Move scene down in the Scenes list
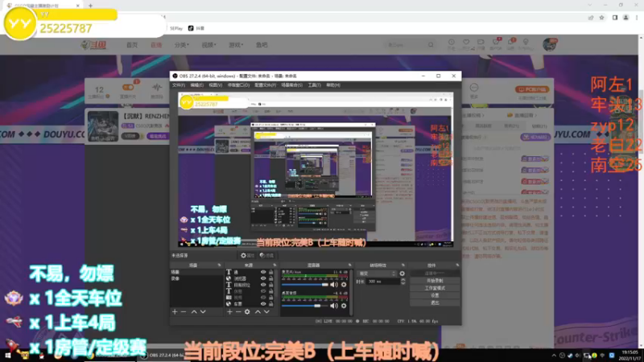The height and width of the screenshot is (362, 644). pos(203,312)
